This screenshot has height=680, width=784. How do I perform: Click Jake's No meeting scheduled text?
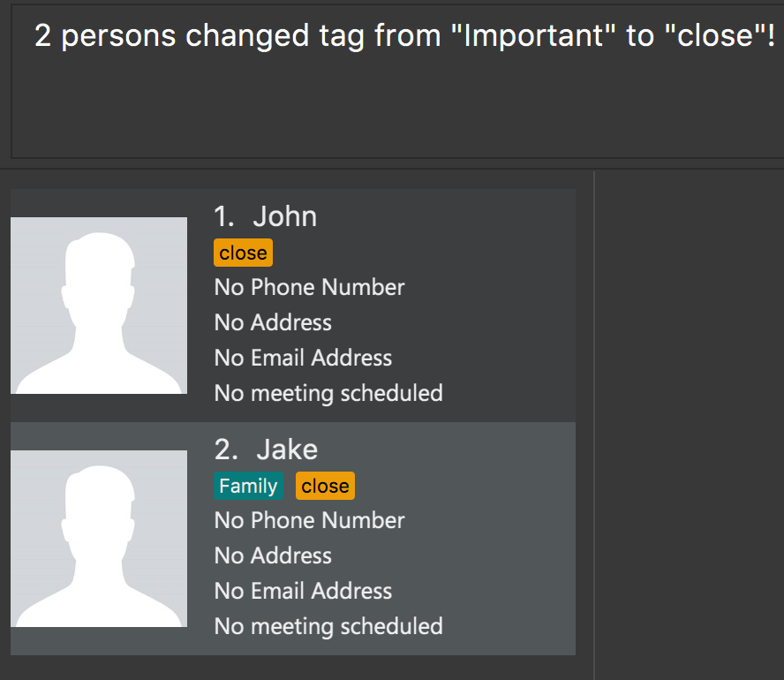(x=328, y=626)
